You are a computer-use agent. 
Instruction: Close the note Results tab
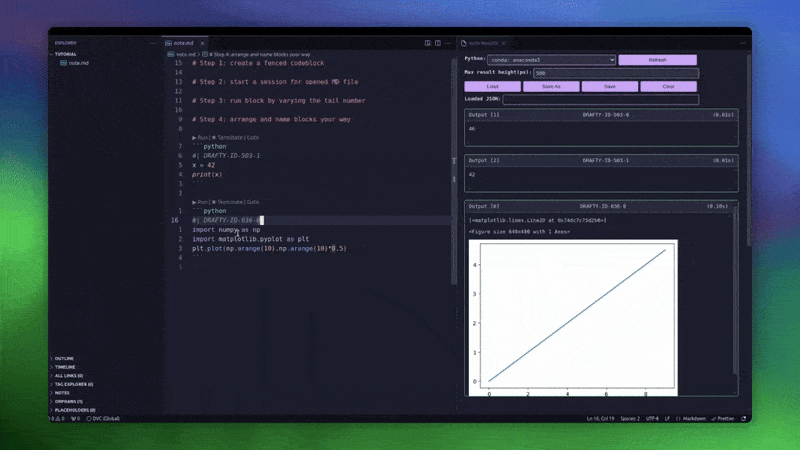click(504, 43)
